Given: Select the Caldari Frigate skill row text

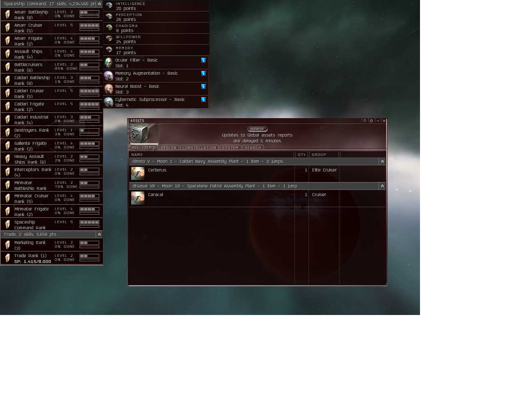Looking at the screenshot, I should point(29,107).
